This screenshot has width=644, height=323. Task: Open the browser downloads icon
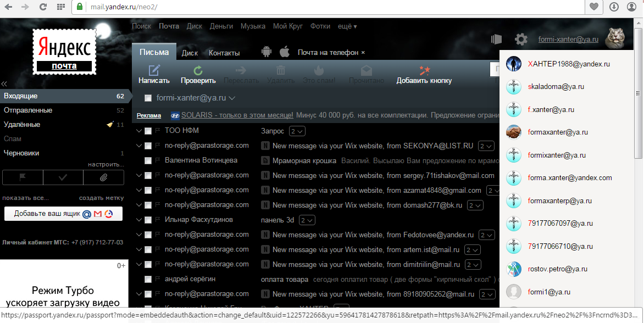tap(614, 7)
